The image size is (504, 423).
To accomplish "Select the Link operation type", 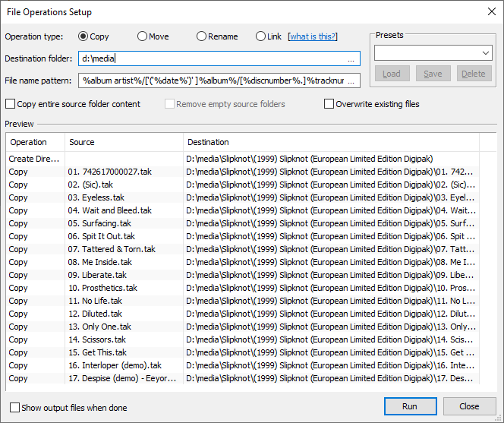I will [x=260, y=36].
